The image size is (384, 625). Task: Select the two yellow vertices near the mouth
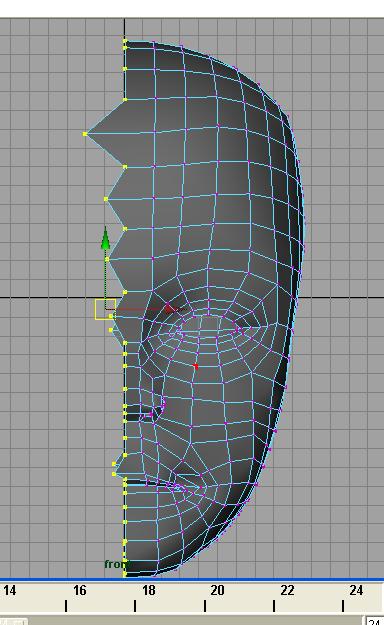(114, 469)
